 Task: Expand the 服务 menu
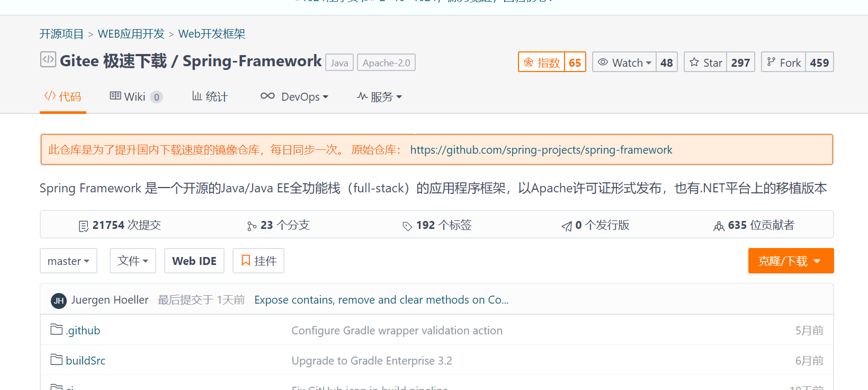point(380,96)
